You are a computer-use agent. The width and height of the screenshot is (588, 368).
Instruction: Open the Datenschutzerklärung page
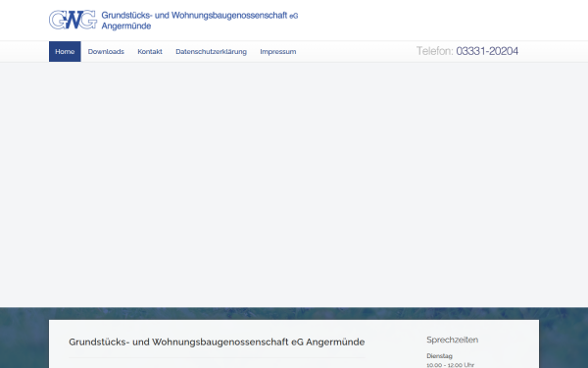211,51
